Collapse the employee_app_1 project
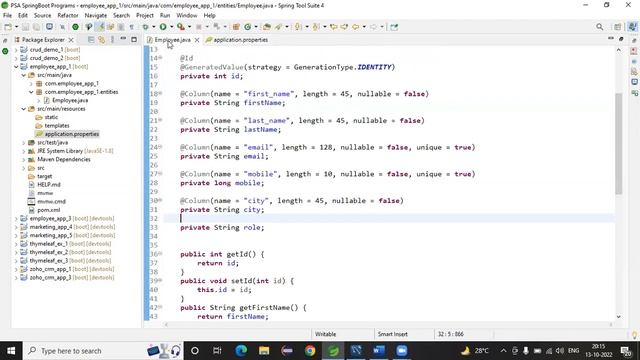The width and height of the screenshot is (640, 360). tap(16, 67)
